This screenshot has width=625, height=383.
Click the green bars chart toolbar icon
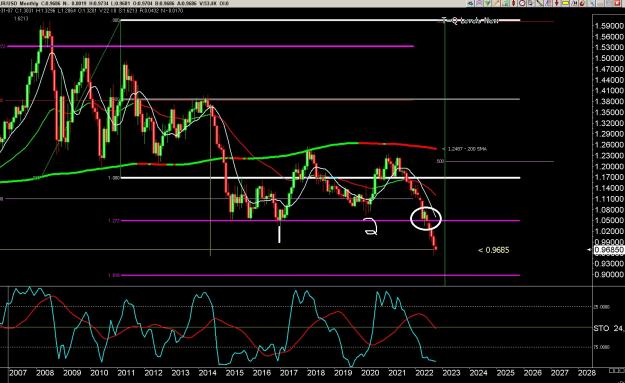click(x=505, y=3)
